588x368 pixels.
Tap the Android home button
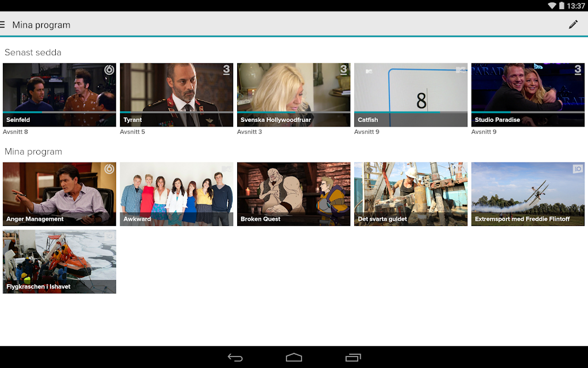click(293, 358)
